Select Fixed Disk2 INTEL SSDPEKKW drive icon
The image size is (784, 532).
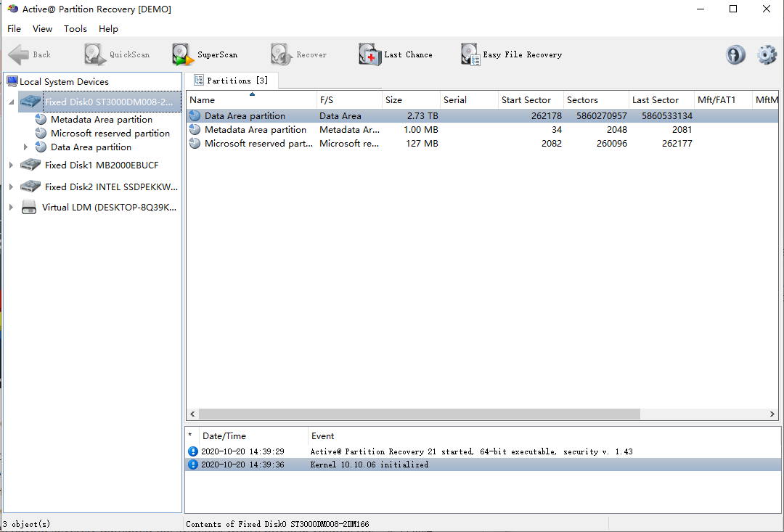pos(30,187)
